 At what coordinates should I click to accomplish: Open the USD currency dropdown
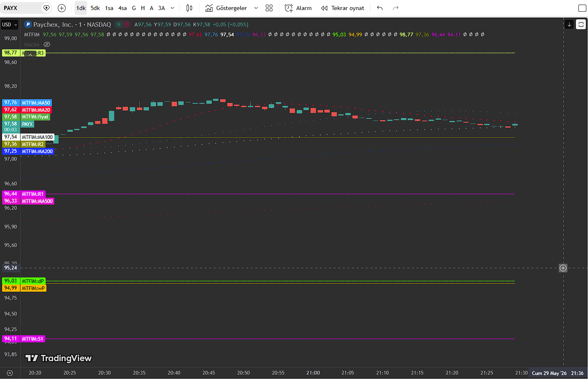pos(10,25)
